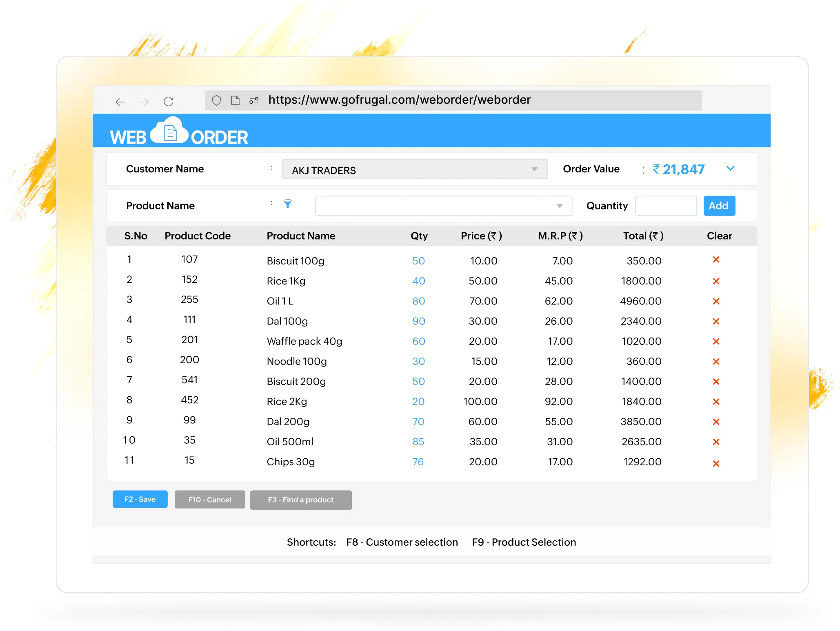Click the Add button
The width and height of the screenshot is (840, 631).
point(719,206)
